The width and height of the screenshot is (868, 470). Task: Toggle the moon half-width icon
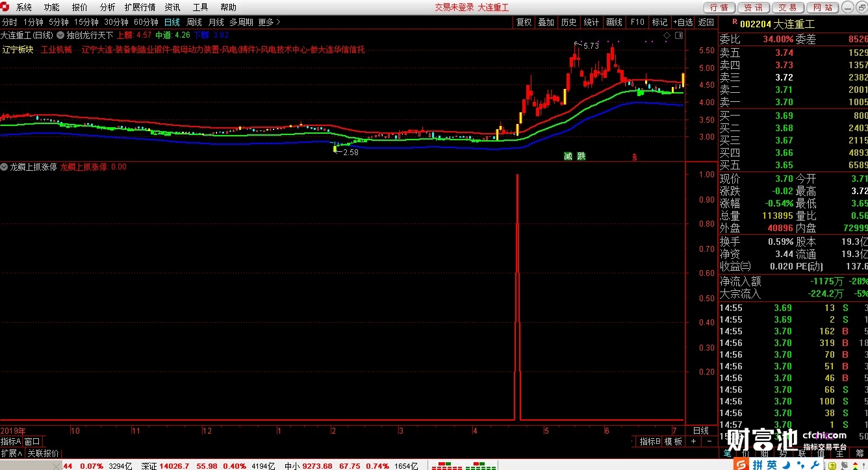click(786, 465)
